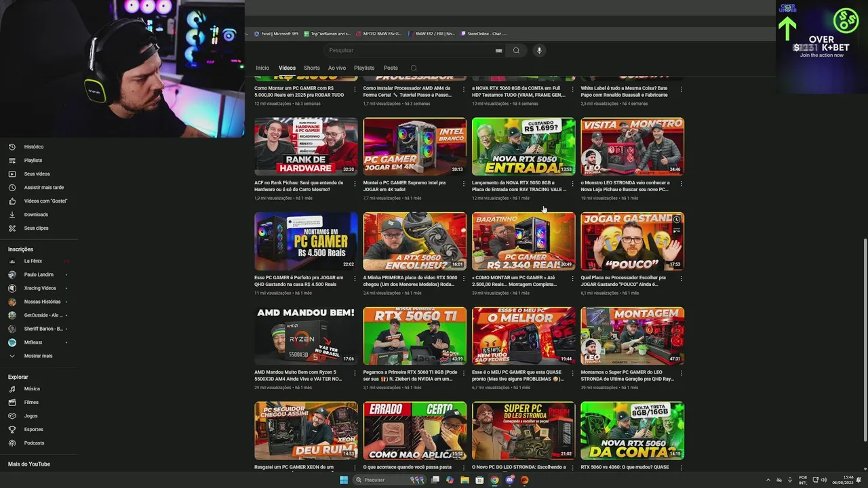
Task: Click the search magnifier button
Action: (516, 50)
